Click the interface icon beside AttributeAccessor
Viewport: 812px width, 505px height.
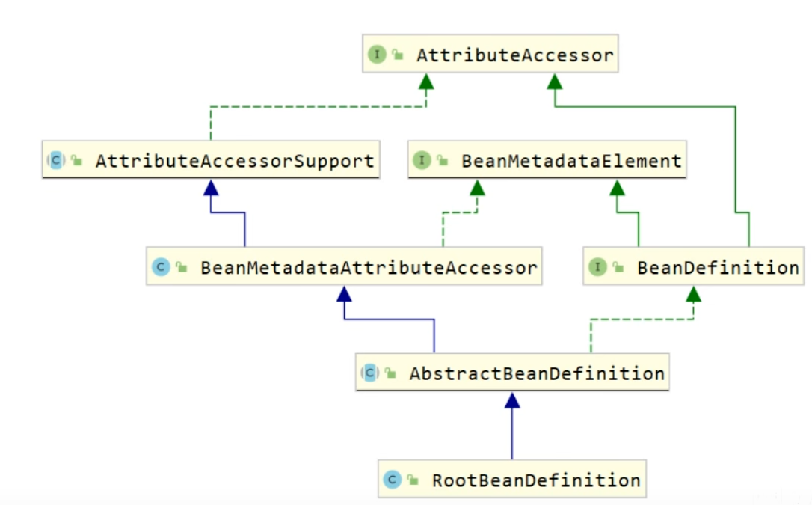tap(377, 55)
